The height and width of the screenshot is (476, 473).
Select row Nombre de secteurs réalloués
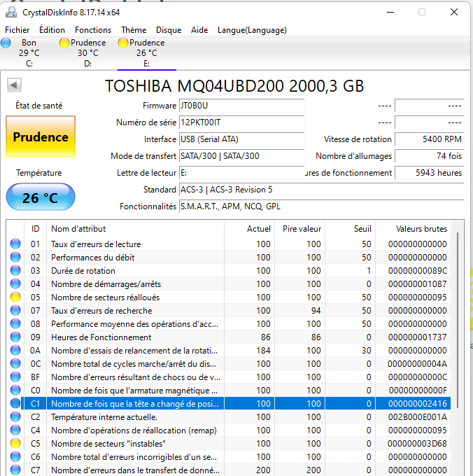click(229, 297)
